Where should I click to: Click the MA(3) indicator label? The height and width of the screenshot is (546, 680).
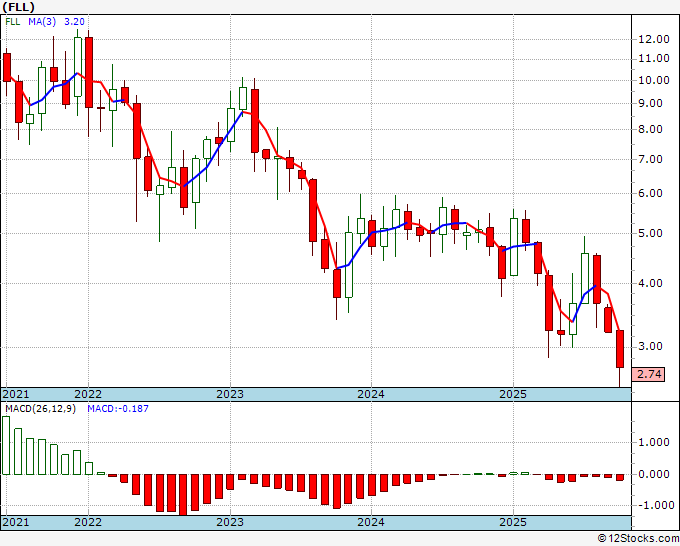pyautogui.click(x=42, y=21)
